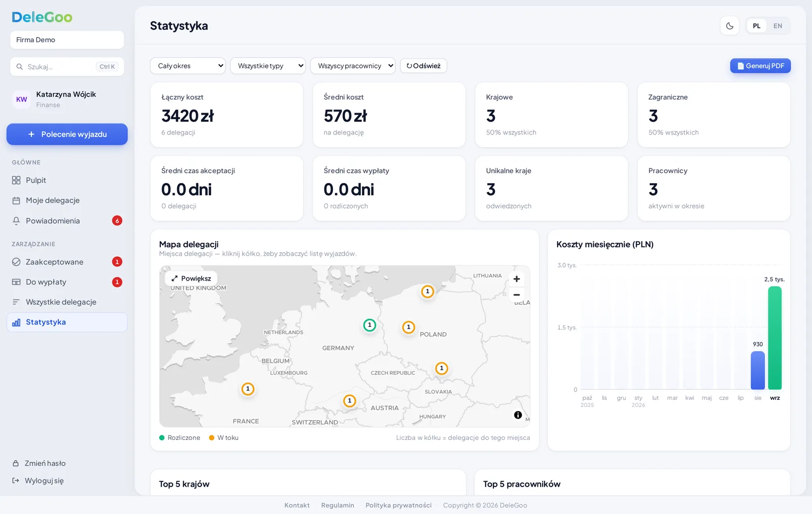Open the Wszyscy pracownicy dropdown
This screenshot has height=514, width=812.
click(x=353, y=66)
